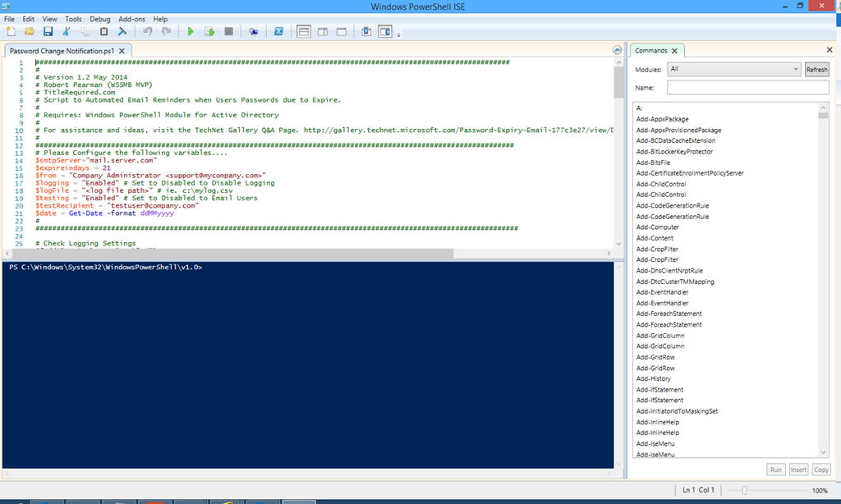Screen dimensions: 841x504
Task: Open the New Remote PowerShell Tab icon
Action: pyautogui.click(x=254, y=32)
